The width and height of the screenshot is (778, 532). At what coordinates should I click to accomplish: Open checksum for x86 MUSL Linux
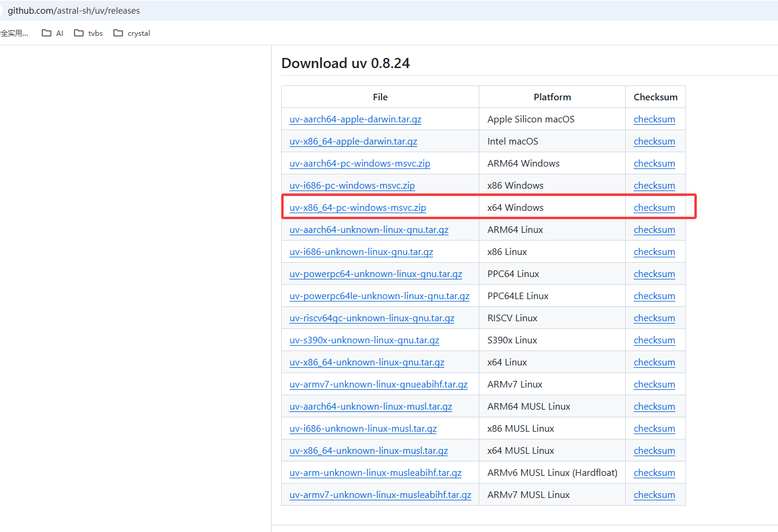point(654,429)
